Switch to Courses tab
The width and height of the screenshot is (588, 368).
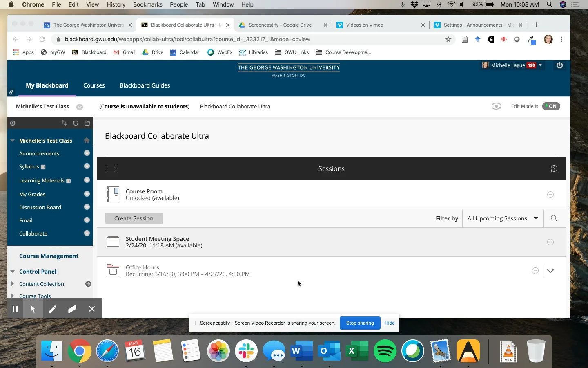coord(94,85)
